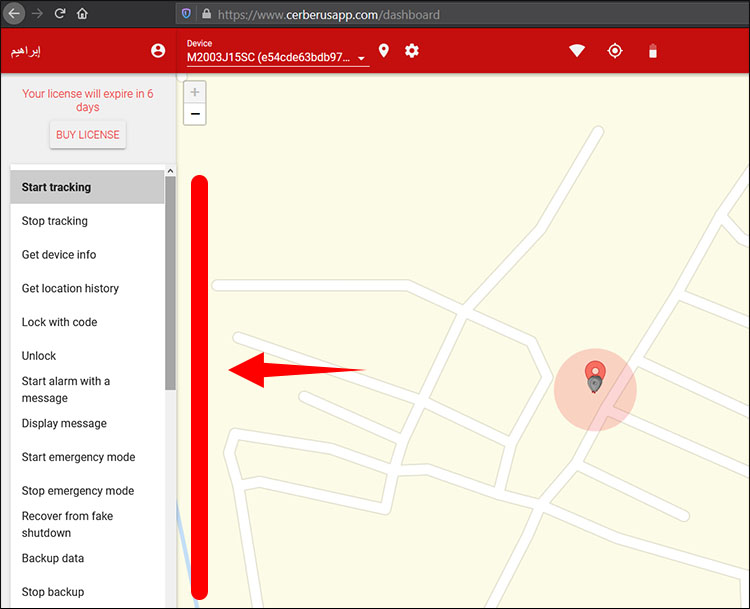The height and width of the screenshot is (609, 750).
Task: Select the Backup data command
Action: pos(88,558)
